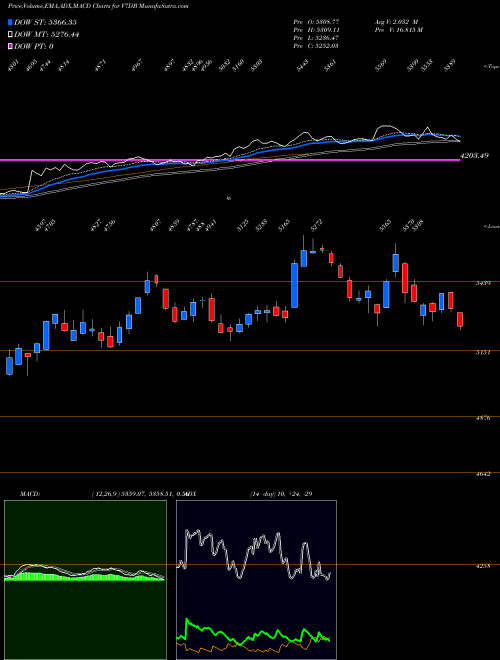This screenshot has width=500, height=660.
Task: Click the 'Avg V: 2.032 M' volume text
Action: (396, 22)
